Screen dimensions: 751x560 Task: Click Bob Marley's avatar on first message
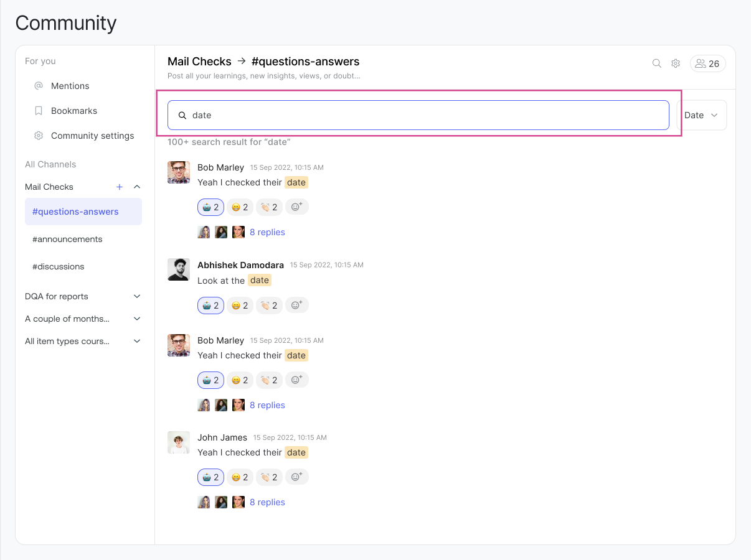point(179,172)
